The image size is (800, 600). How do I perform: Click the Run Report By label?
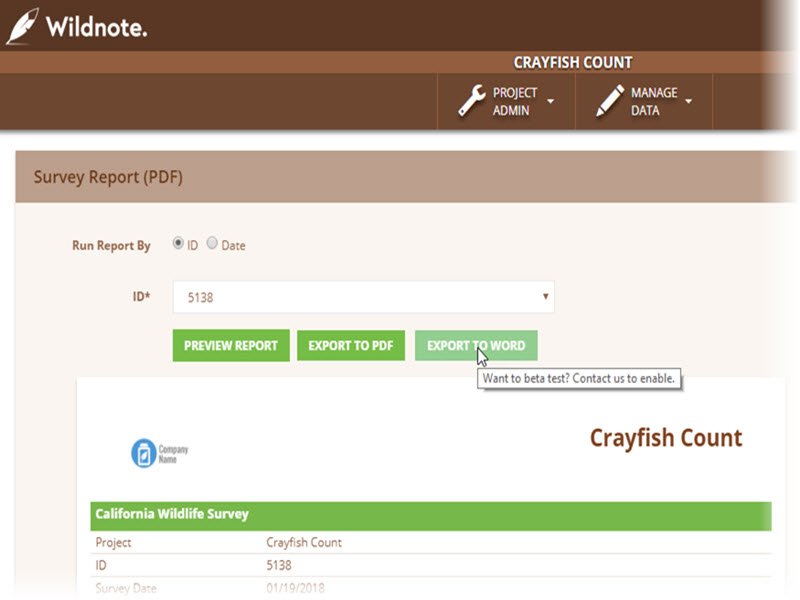point(111,246)
